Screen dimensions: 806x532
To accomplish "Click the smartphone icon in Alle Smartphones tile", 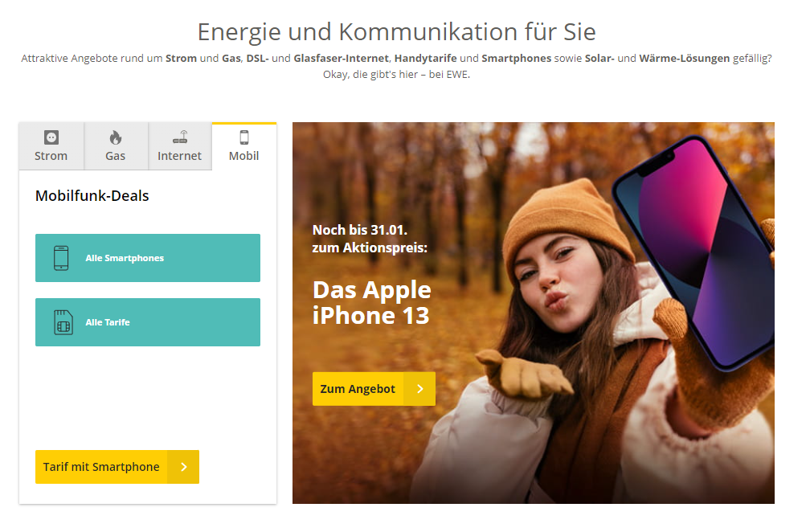I will [61, 257].
